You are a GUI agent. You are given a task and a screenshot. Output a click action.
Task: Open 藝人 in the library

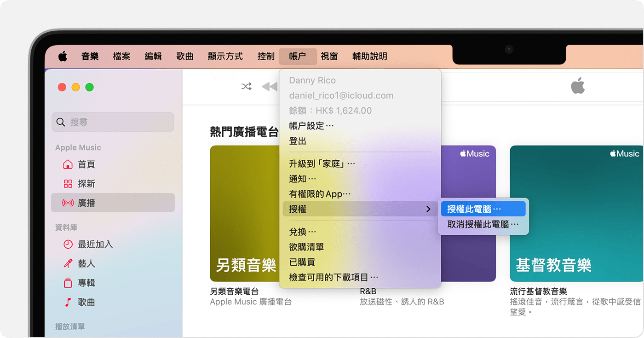[113, 263]
